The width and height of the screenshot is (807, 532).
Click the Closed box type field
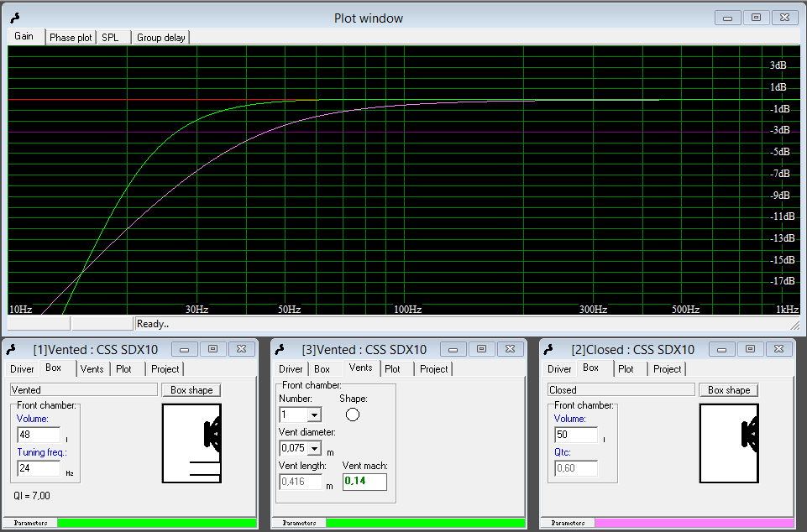click(x=621, y=390)
